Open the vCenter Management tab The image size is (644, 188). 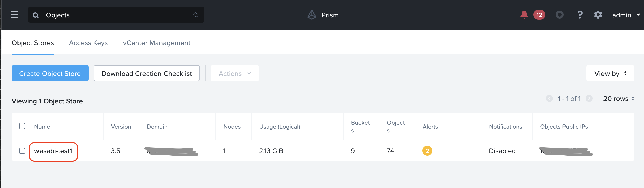(156, 43)
